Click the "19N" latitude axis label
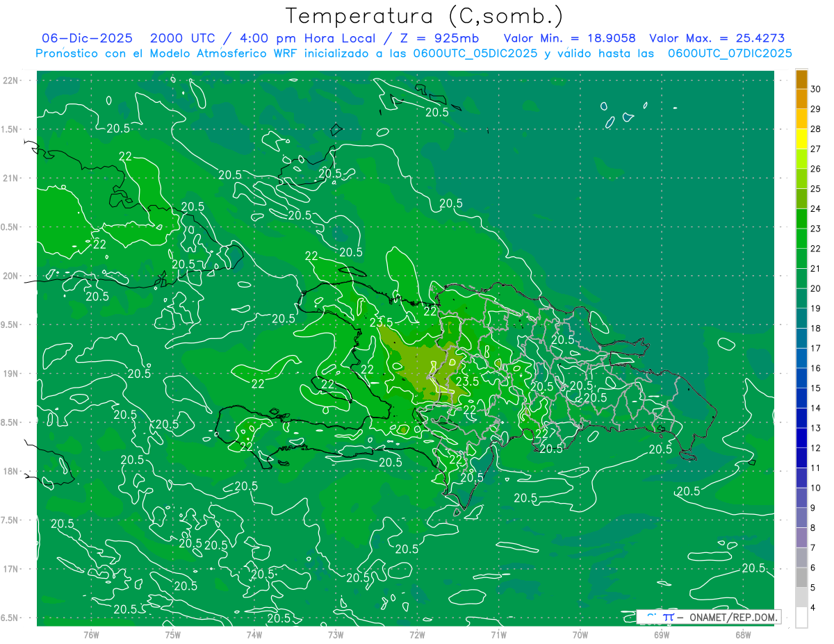 [10, 374]
